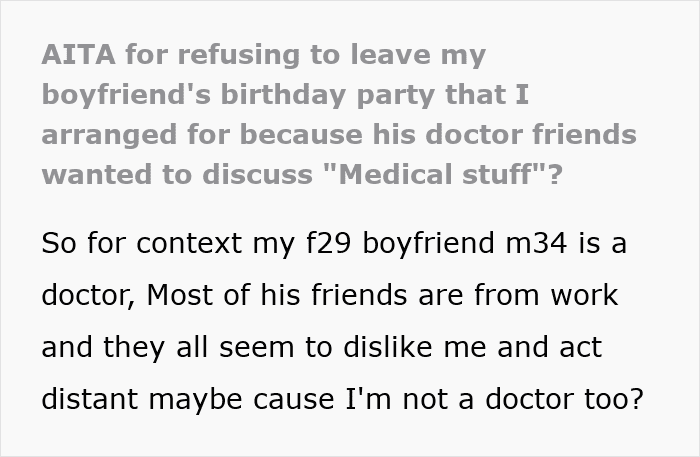Click the word "refusing" in the heading
The image size is (700, 457).
click(239, 54)
